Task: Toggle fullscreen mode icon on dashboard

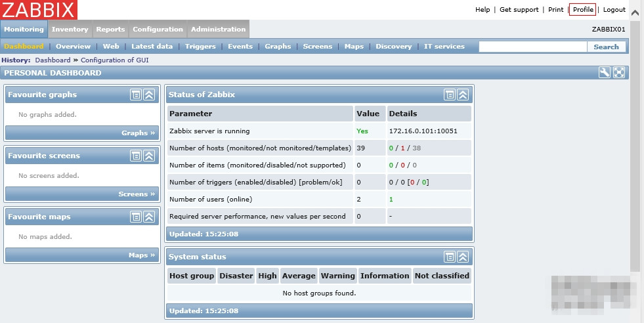Action: (x=619, y=73)
